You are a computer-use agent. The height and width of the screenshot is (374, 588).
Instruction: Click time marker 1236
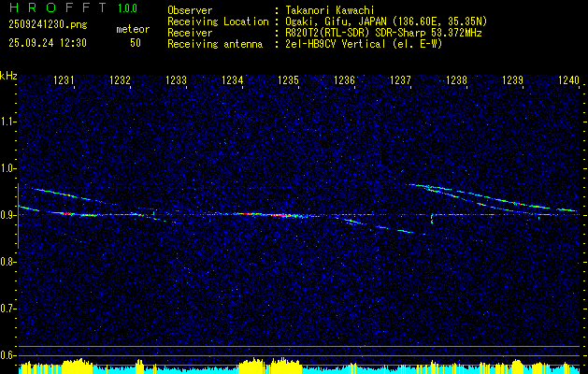pyautogui.click(x=344, y=79)
